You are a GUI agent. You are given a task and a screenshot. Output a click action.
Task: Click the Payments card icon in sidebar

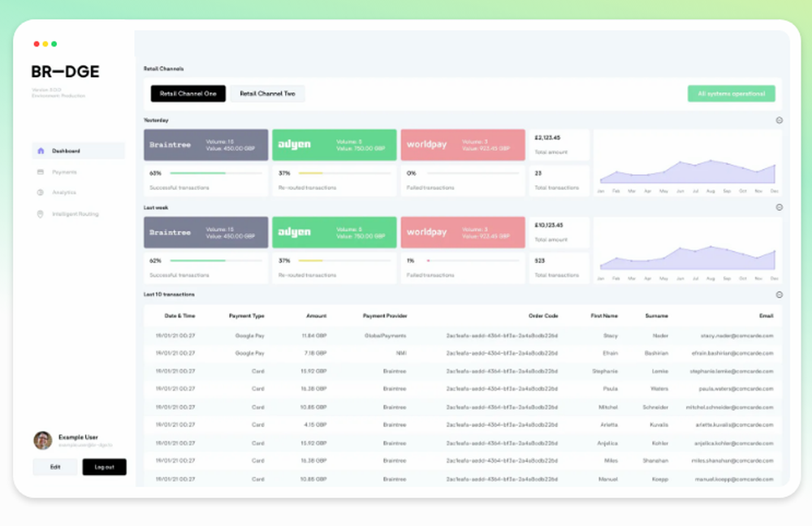click(41, 172)
